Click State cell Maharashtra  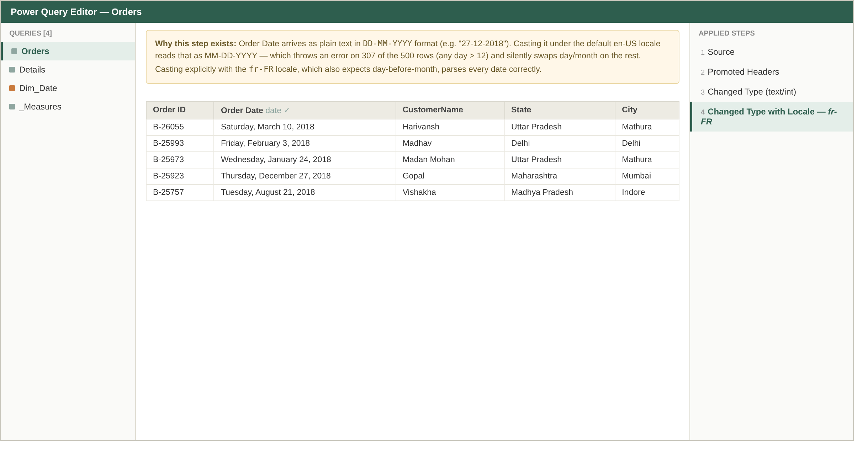click(x=560, y=176)
